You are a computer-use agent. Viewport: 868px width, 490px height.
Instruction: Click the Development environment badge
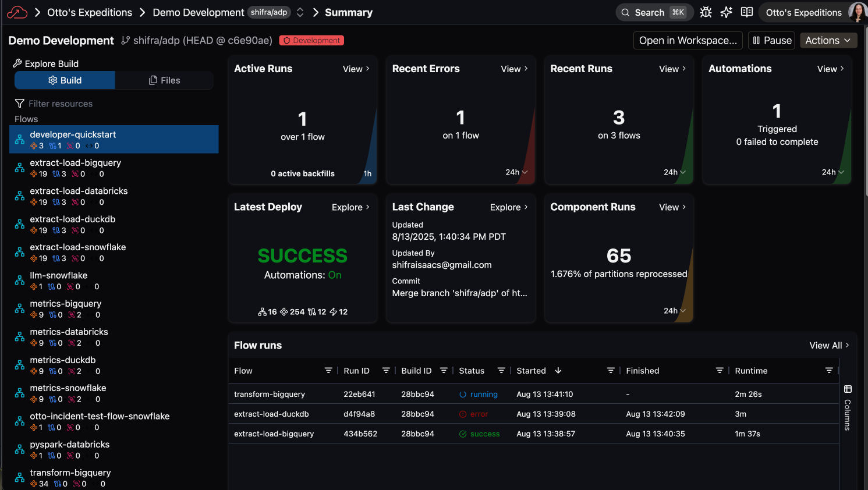[311, 40]
